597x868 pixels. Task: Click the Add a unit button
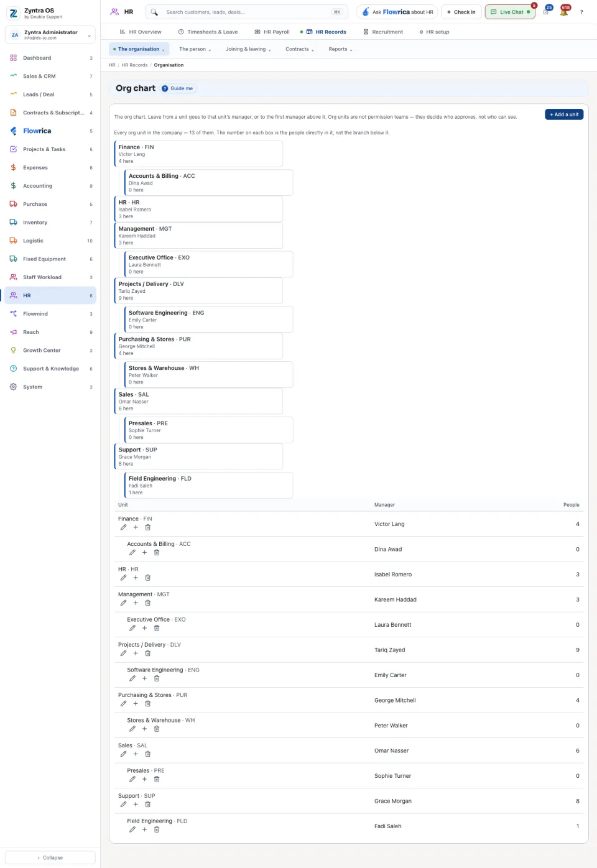click(x=564, y=114)
